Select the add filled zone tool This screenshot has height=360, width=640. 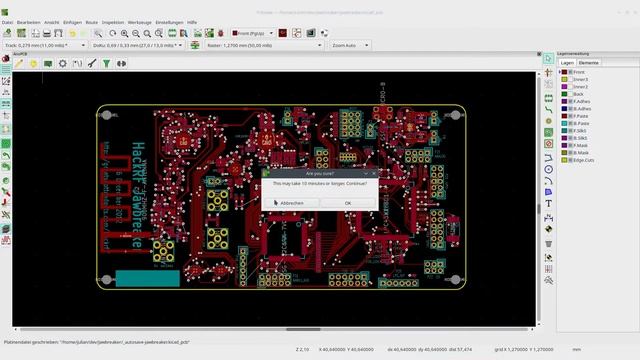click(549, 132)
